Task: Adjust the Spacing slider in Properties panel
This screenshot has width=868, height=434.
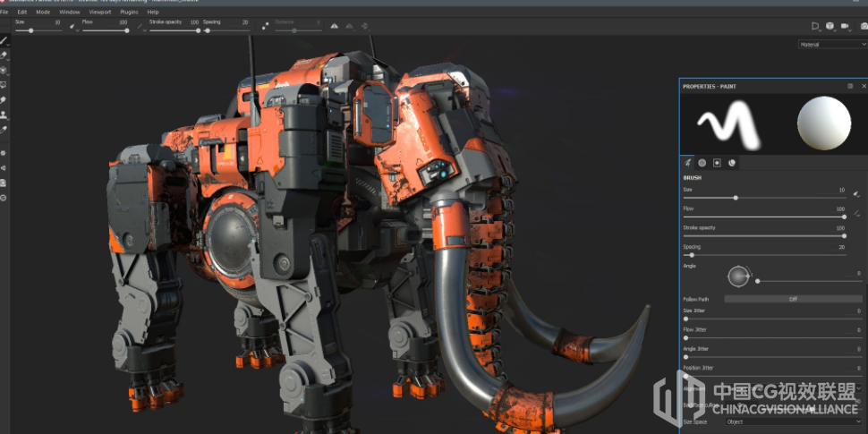Action: click(764, 255)
